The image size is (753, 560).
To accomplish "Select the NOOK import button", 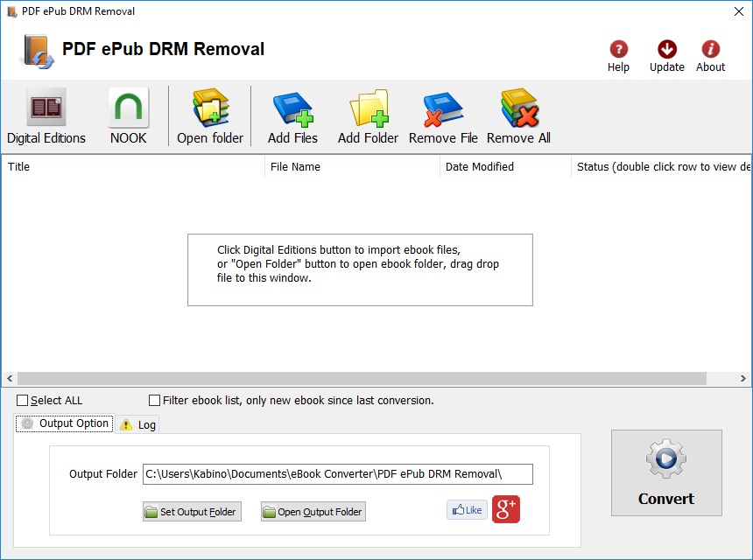I will (x=128, y=116).
